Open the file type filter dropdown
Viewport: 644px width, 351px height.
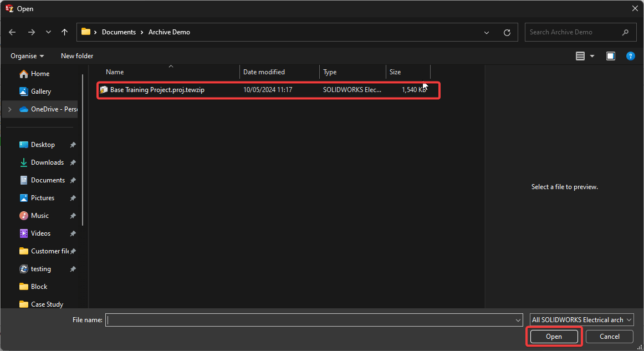click(x=581, y=320)
